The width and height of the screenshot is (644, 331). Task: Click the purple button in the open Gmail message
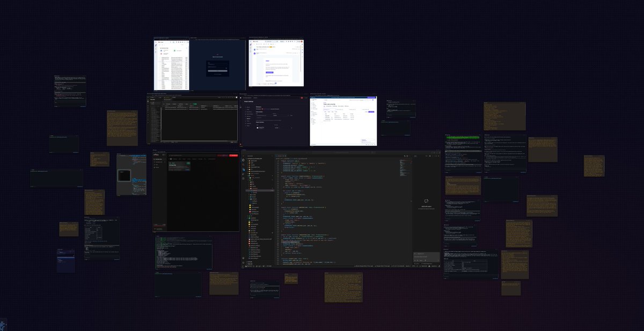269,72
